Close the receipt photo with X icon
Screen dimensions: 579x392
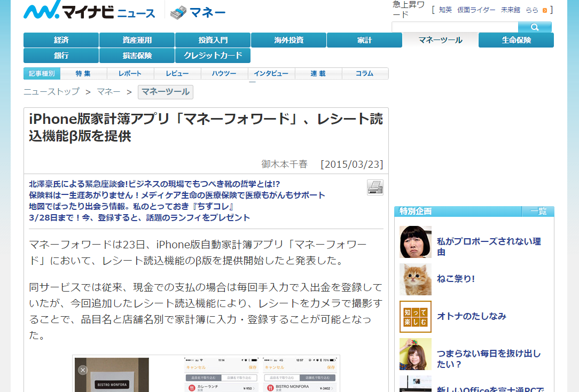tap(83, 370)
